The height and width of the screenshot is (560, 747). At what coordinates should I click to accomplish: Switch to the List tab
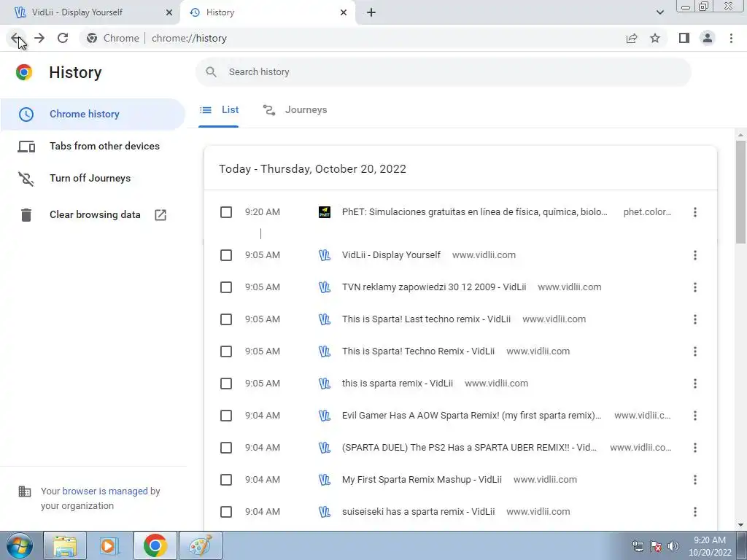click(x=219, y=110)
